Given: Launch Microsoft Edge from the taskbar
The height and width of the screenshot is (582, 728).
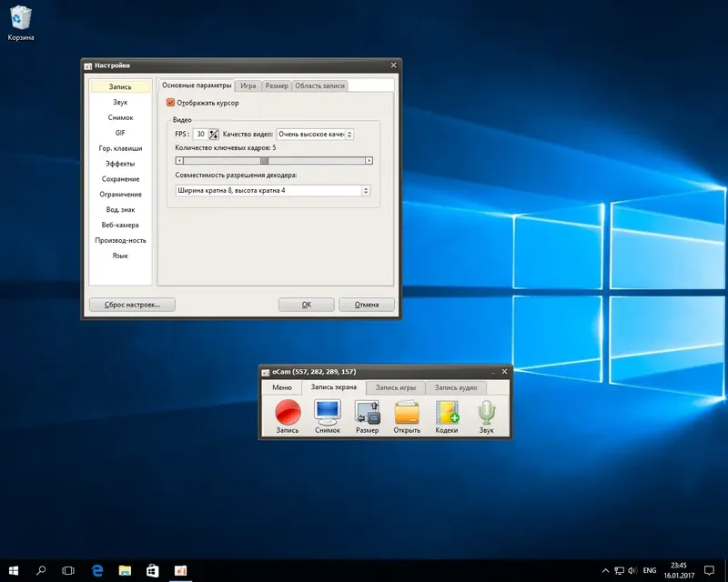Looking at the screenshot, I should pyautogui.click(x=97, y=570).
